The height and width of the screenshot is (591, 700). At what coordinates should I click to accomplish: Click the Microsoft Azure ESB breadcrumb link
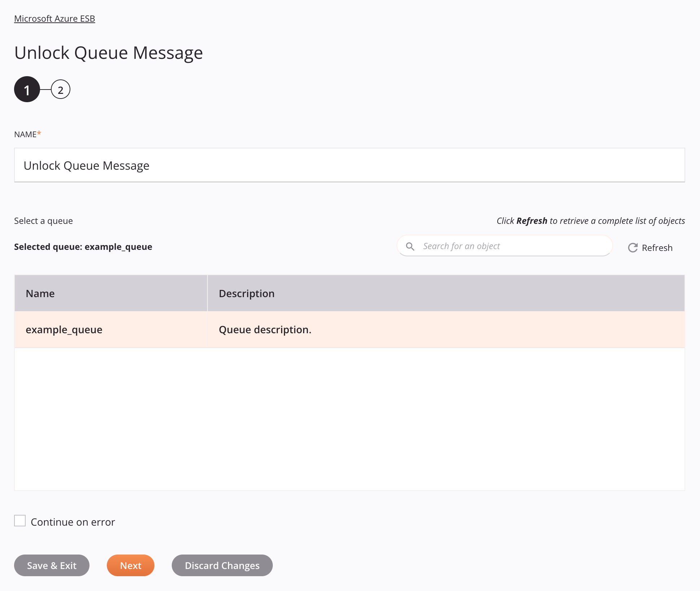(x=54, y=18)
